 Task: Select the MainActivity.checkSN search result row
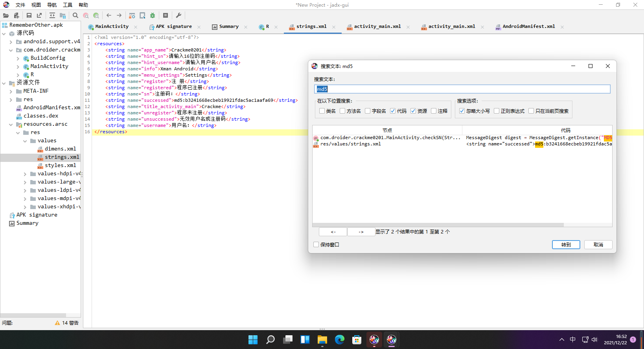point(462,138)
